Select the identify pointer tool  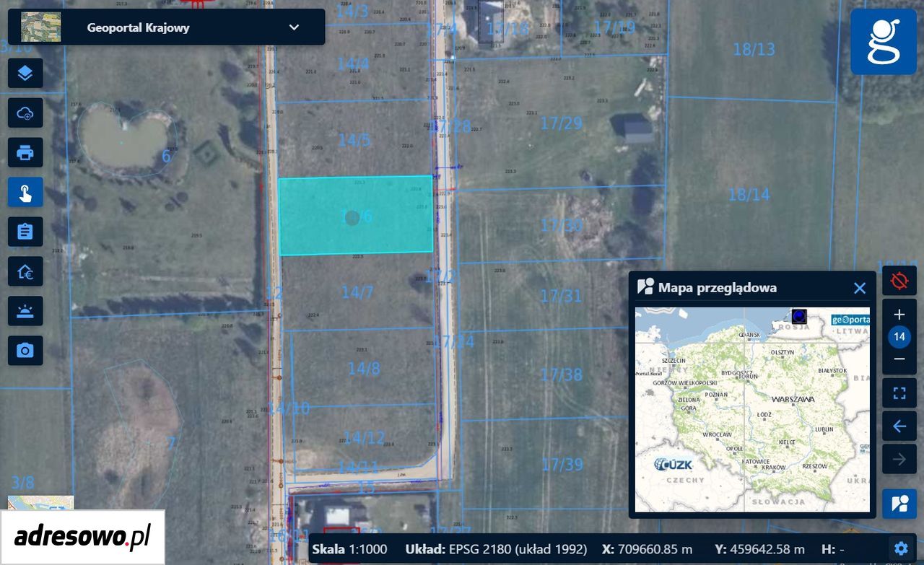click(x=25, y=192)
